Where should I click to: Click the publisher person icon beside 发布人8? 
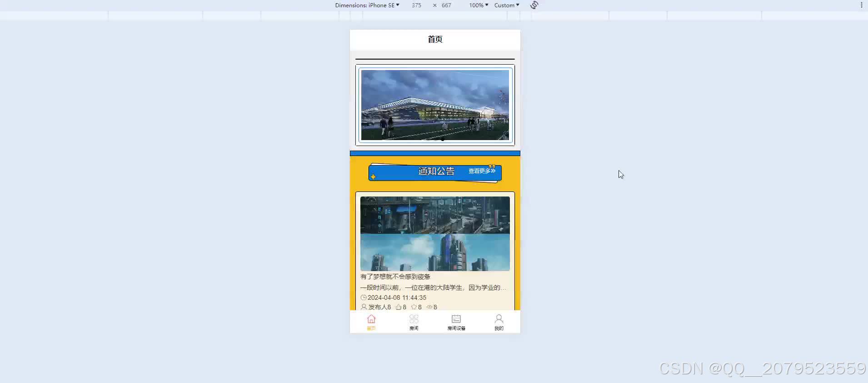coord(364,307)
